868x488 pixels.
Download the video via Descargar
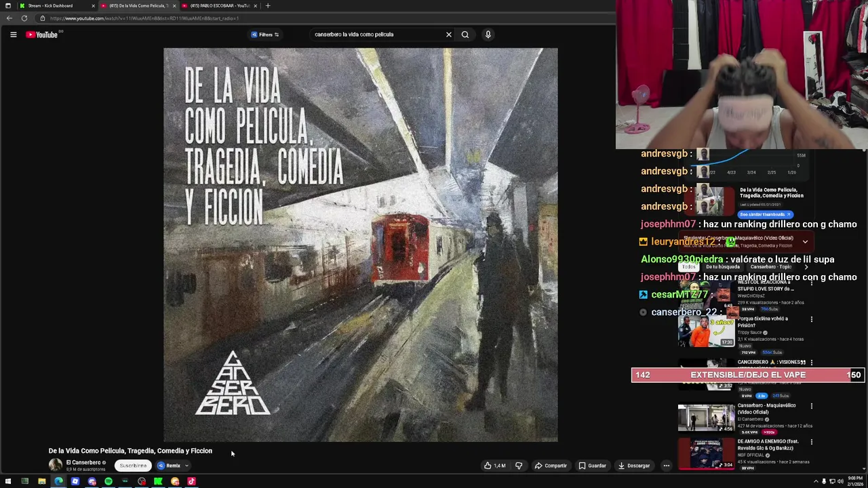(x=634, y=466)
